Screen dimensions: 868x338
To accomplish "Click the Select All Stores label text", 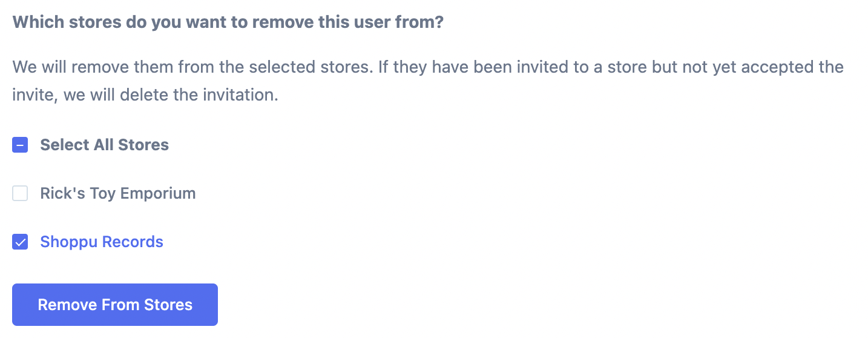I will (105, 145).
